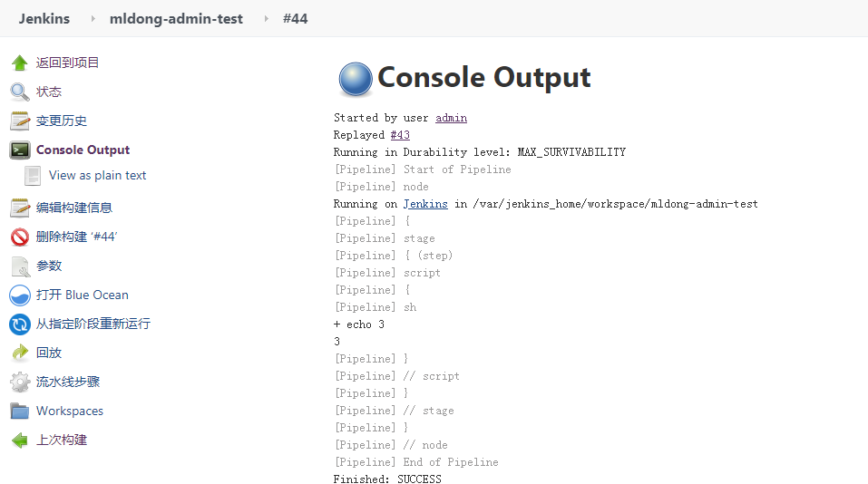
Task: Click the restart from stage icon
Action: (x=19, y=324)
